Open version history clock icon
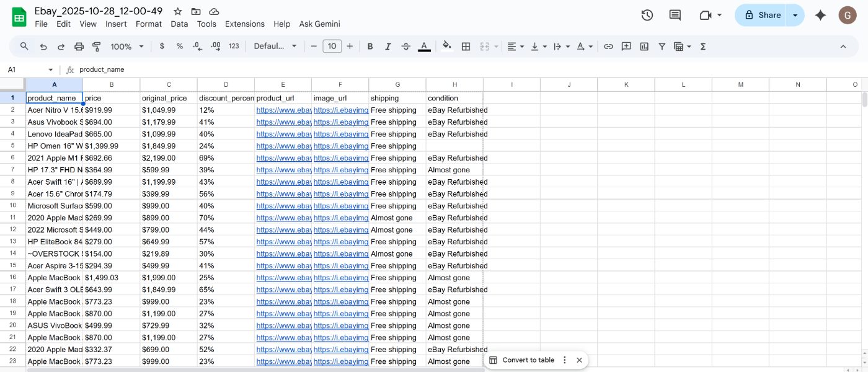 (647, 15)
